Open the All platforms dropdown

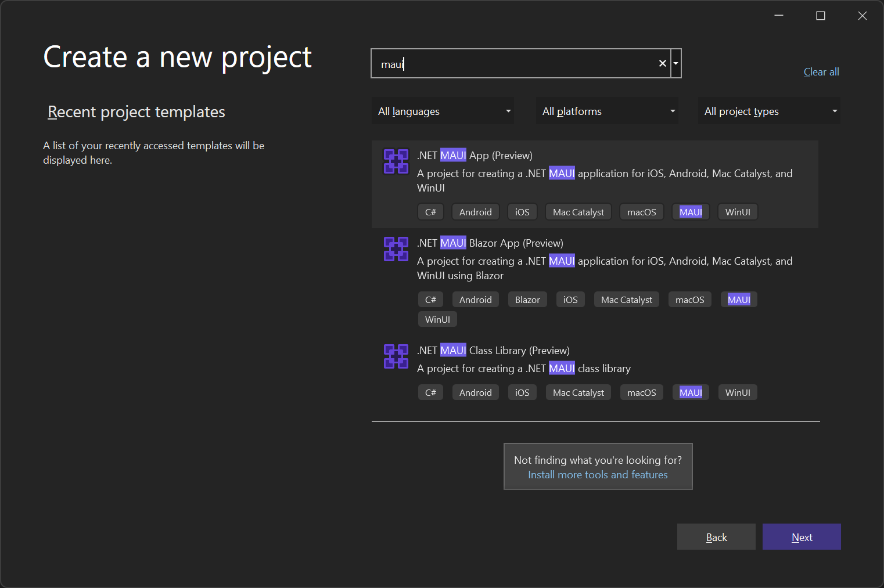pos(606,111)
